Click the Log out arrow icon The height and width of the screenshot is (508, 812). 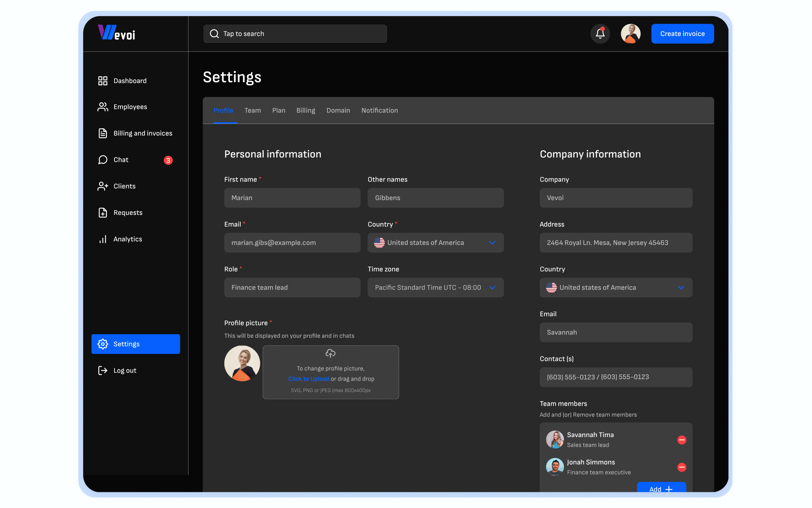click(x=103, y=370)
